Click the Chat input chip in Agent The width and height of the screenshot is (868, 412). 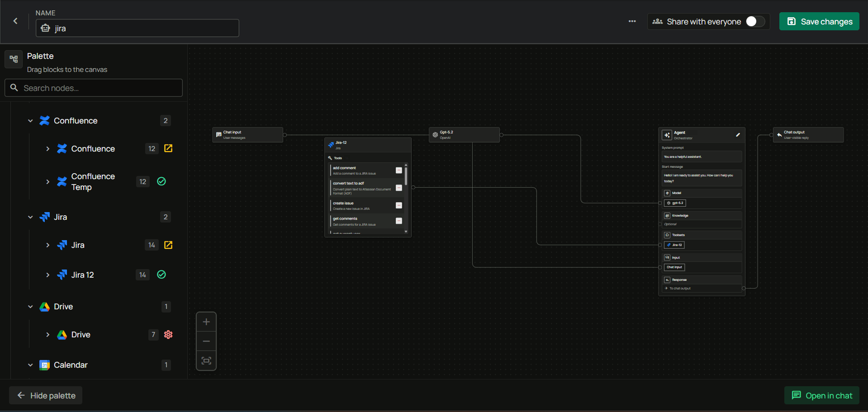(x=674, y=267)
